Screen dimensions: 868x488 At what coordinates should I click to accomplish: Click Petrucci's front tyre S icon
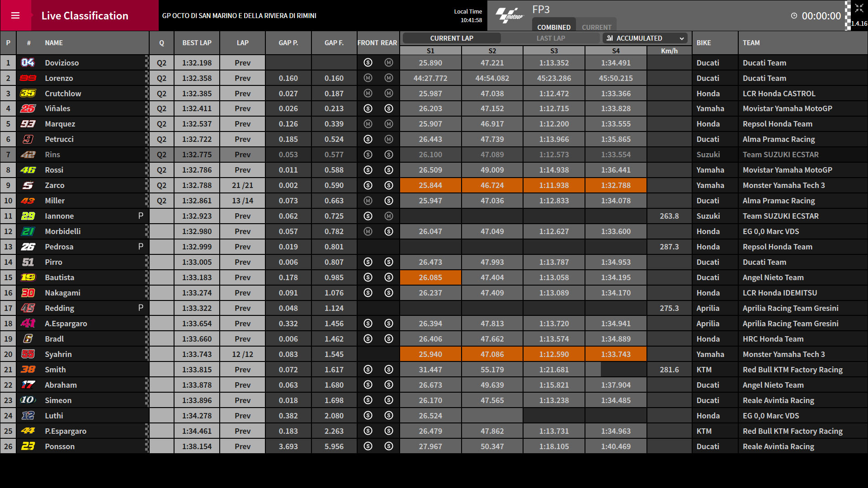point(368,139)
